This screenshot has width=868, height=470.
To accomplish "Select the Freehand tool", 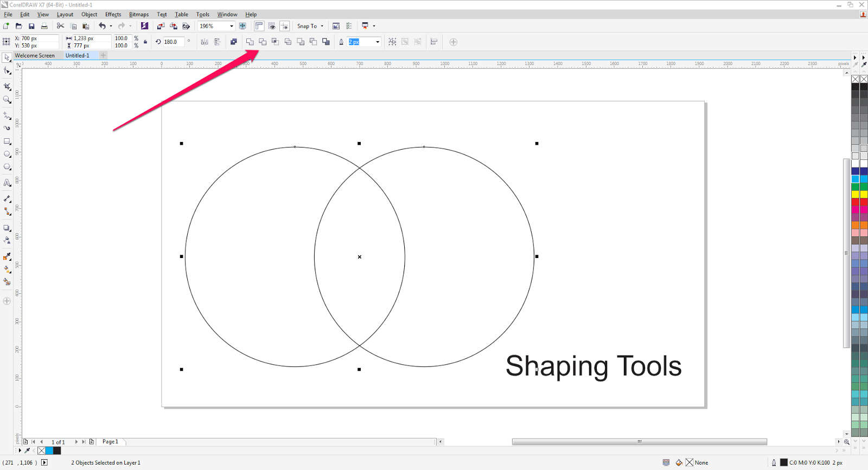I will coord(7,115).
